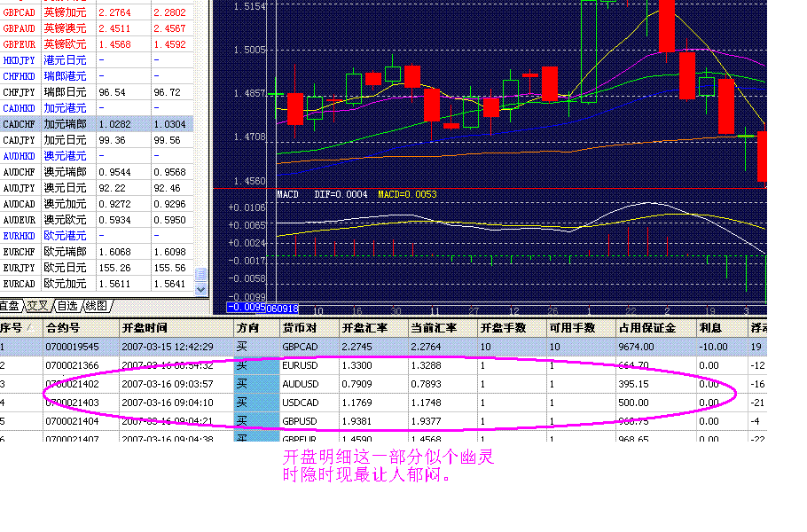This screenshot has height=532, width=807.
Task: Sort table by 序号 column header
Action: (x=20, y=328)
